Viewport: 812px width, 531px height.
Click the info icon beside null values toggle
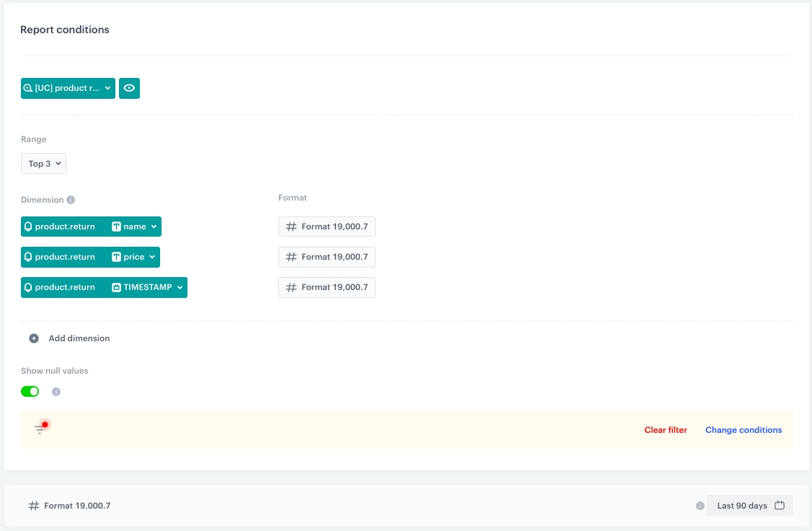click(56, 392)
